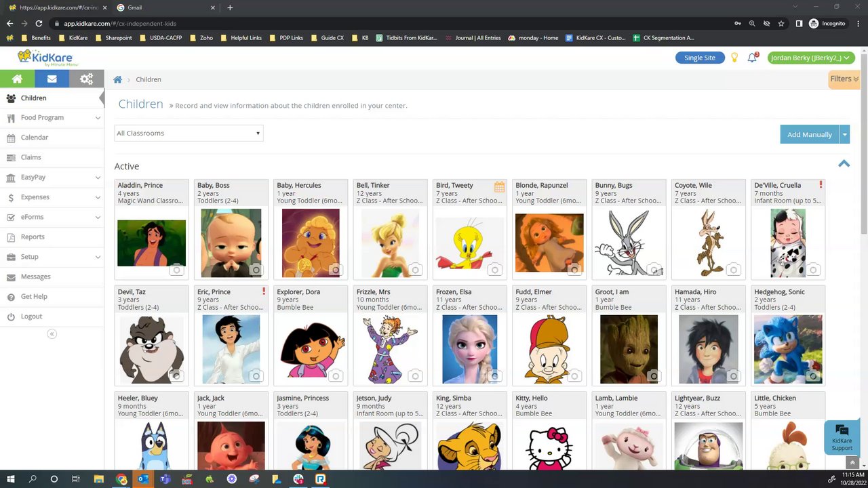
Task: Click the camera icon on Aladdin, Prince card
Action: pyautogui.click(x=176, y=270)
